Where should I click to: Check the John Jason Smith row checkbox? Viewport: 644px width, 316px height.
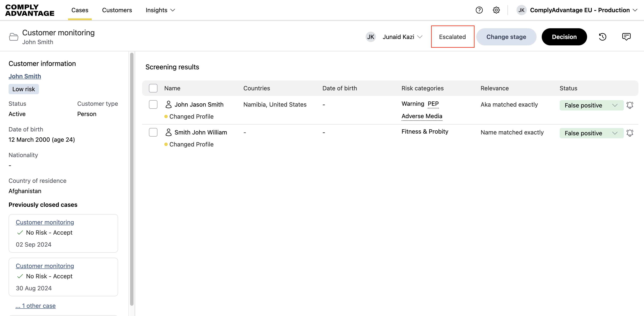click(x=153, y=104)
